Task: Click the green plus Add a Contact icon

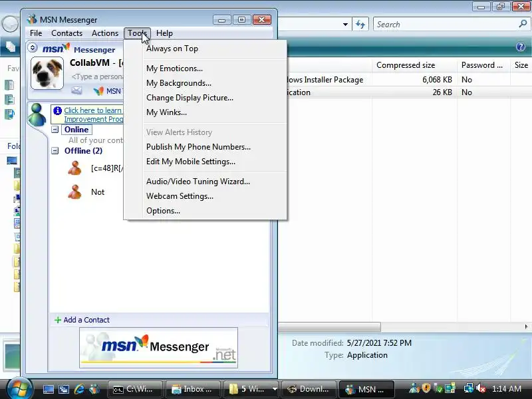Action: (x=58, y=320)
